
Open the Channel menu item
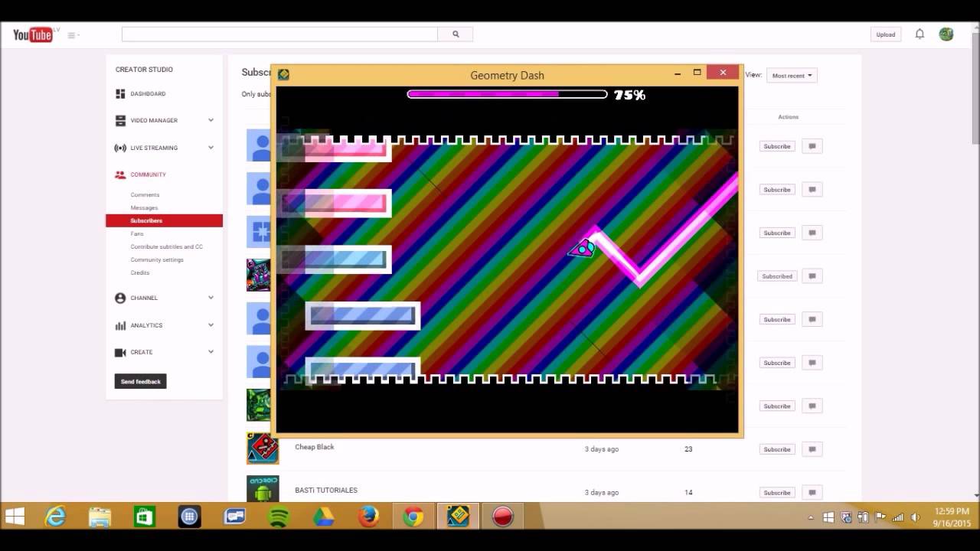point(144,298)
